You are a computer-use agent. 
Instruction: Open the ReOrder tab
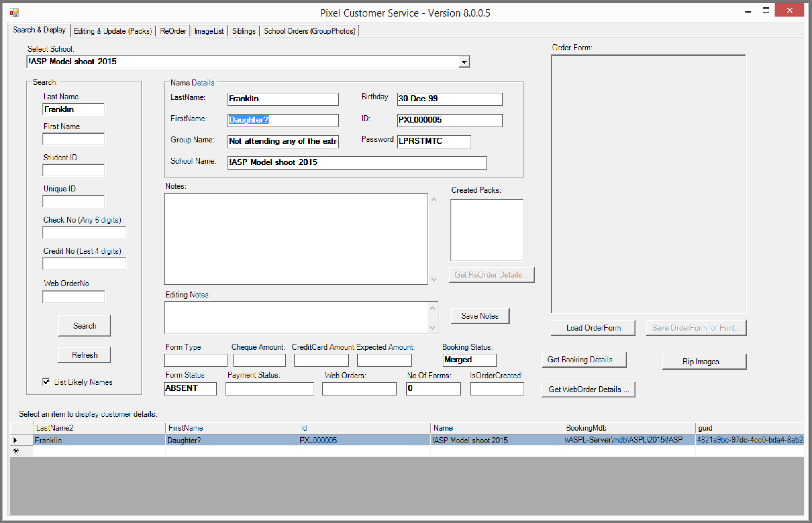pos(173,31)
